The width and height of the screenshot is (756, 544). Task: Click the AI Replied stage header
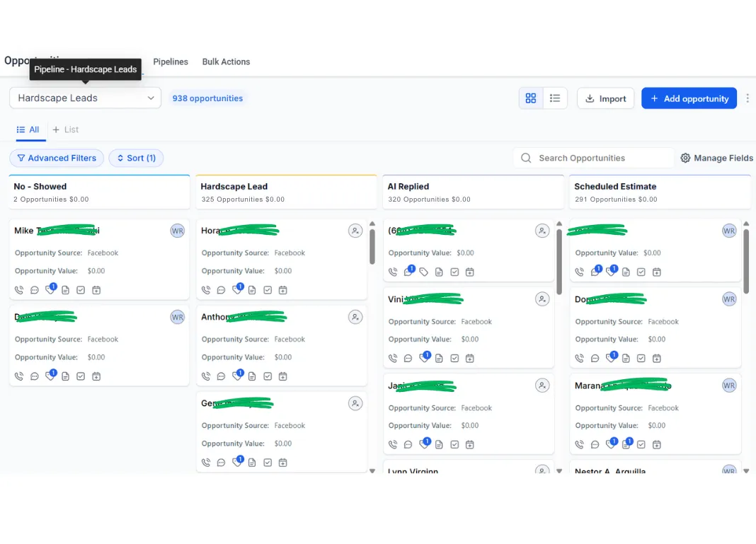coord(474,192)
